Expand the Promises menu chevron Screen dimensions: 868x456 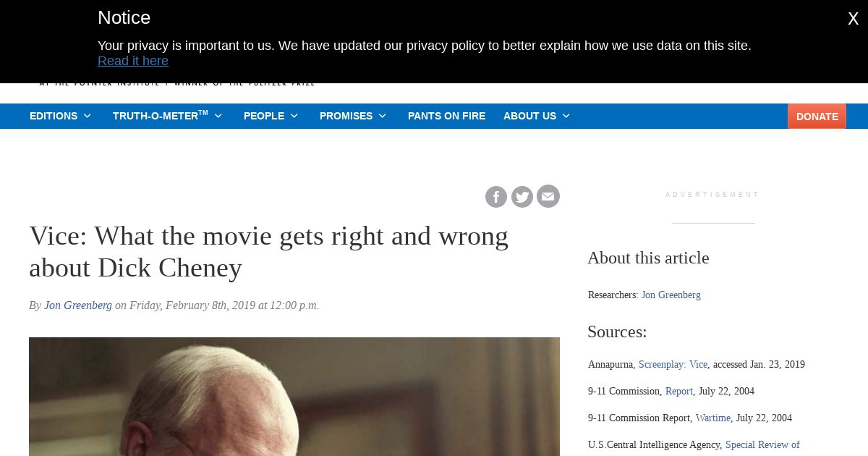pyautogui.click(x=383, y=116)
